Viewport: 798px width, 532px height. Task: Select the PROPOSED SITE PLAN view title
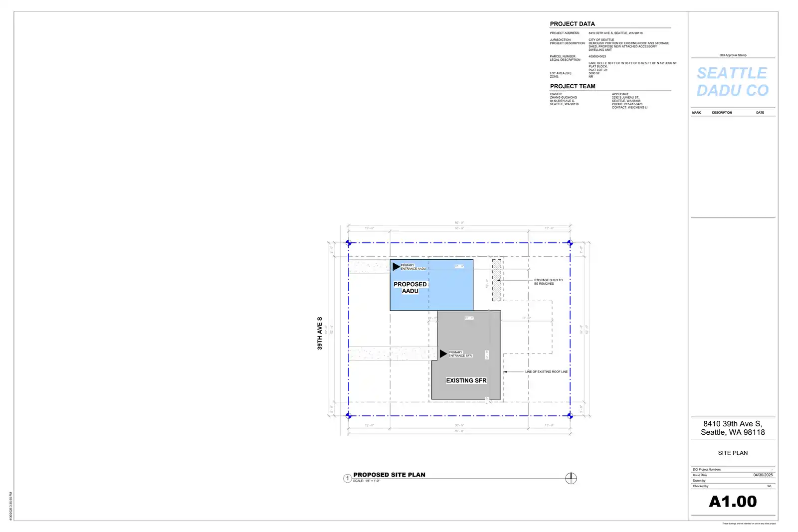(x=389, y=475)
